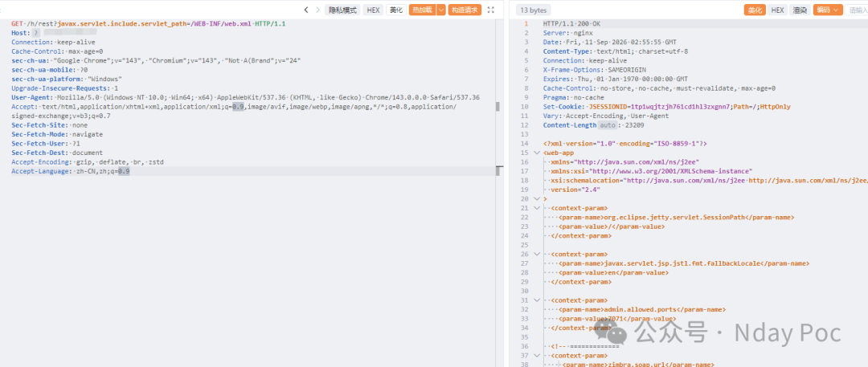Click the 13 bytes size tag
The width and height of the screenshot is (868, 367).
533,10
